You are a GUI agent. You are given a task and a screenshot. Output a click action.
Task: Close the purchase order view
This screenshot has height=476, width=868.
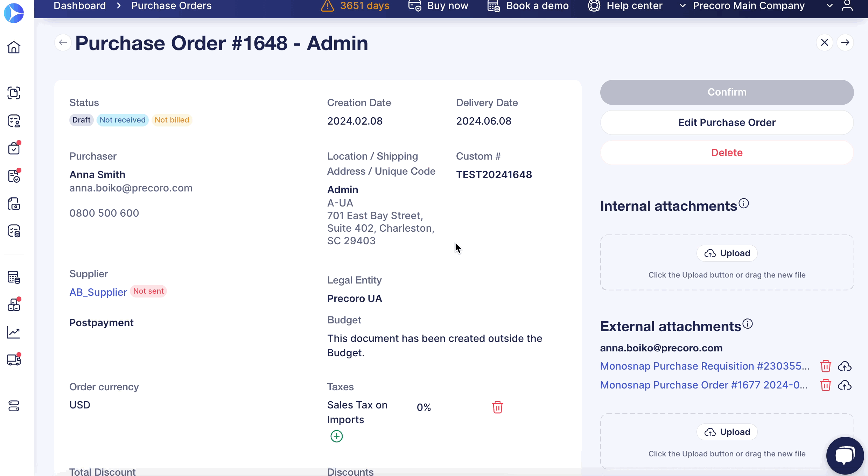coord(825,43)
